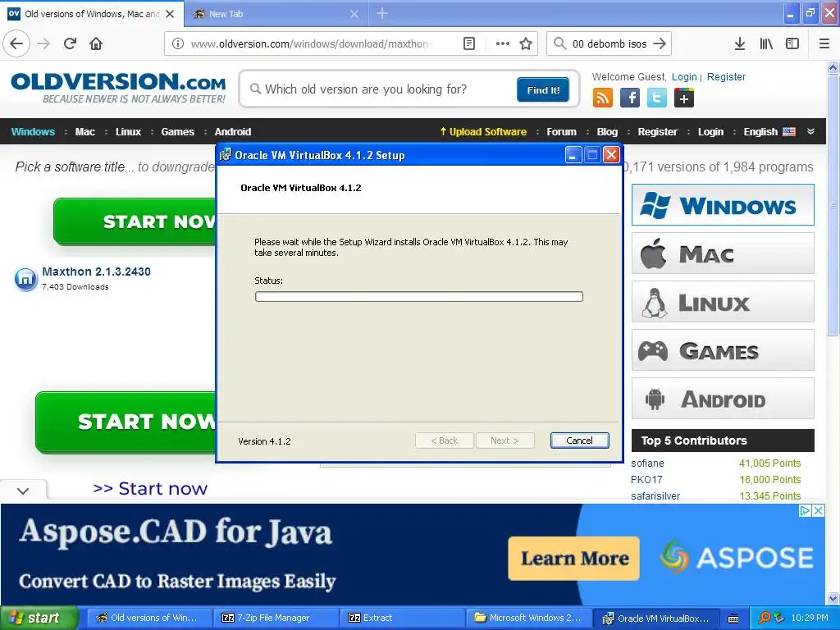Click the Maxthon program icon
840x630 pixels.
[x=25, y=279]
